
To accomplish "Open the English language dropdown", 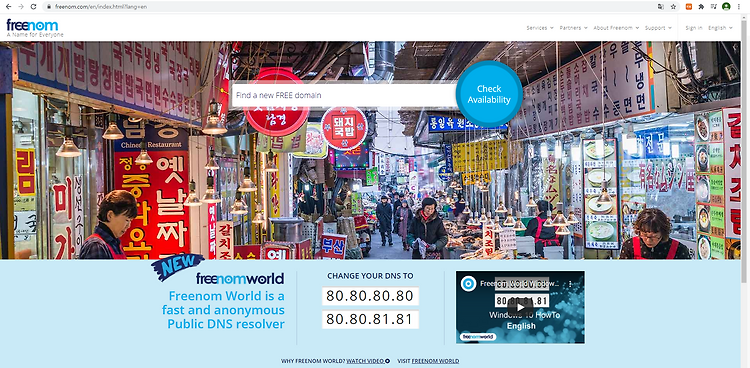I will (720, 28).
